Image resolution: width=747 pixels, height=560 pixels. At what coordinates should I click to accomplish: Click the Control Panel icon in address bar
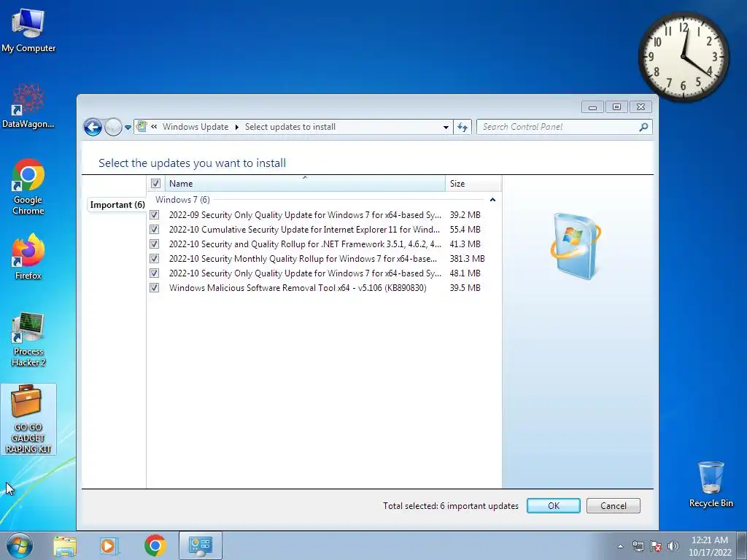tap(142, 127)
